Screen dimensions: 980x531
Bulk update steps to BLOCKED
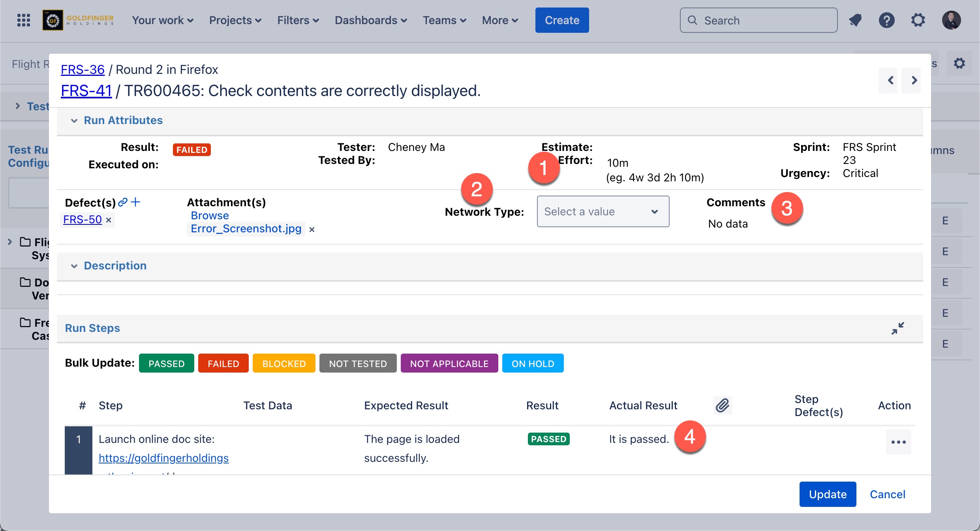(x=283, y=363)
